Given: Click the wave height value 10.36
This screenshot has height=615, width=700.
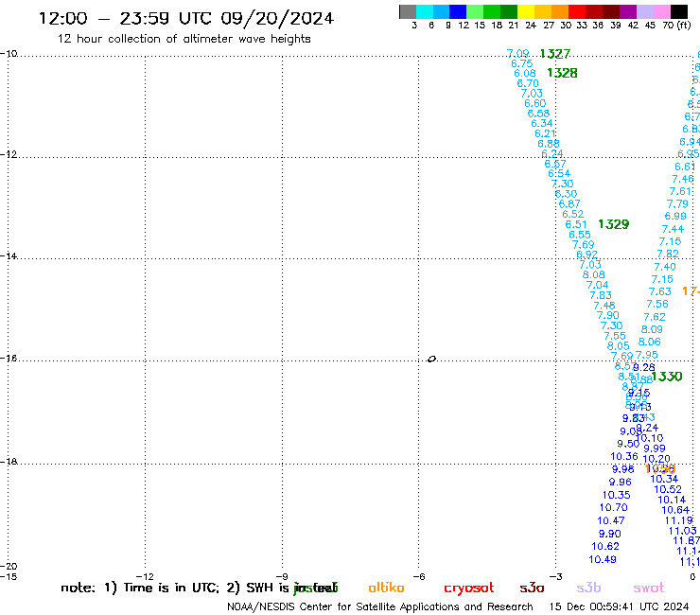Looking at the screenshot, I should (624, 456).
